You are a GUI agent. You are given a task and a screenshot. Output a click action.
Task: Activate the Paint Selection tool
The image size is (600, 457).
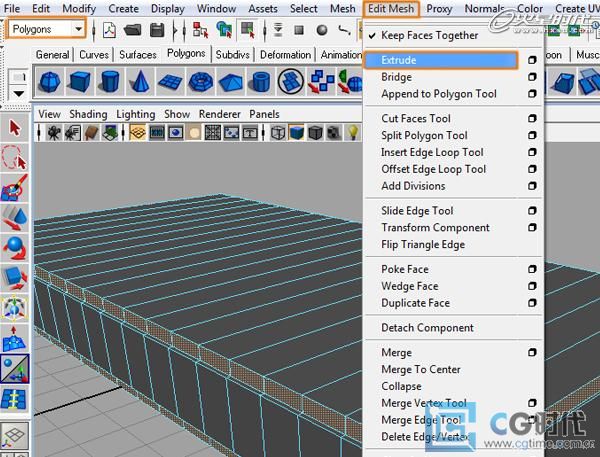[15, 188]
